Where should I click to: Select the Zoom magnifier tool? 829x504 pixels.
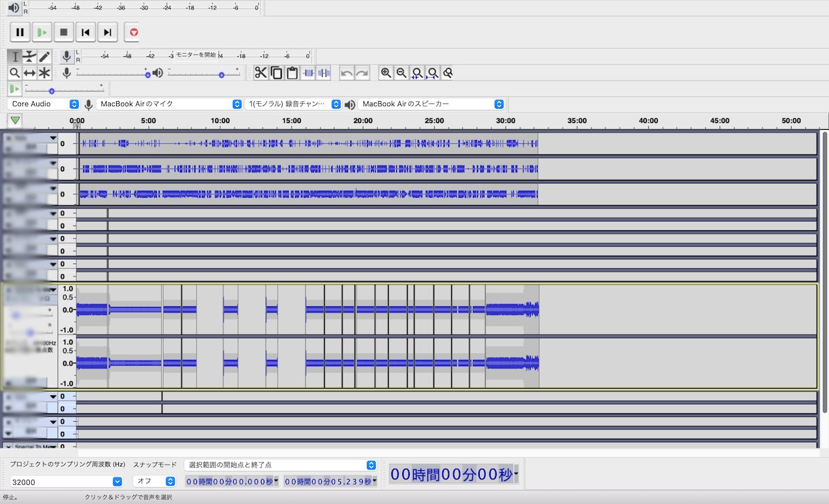15,73
